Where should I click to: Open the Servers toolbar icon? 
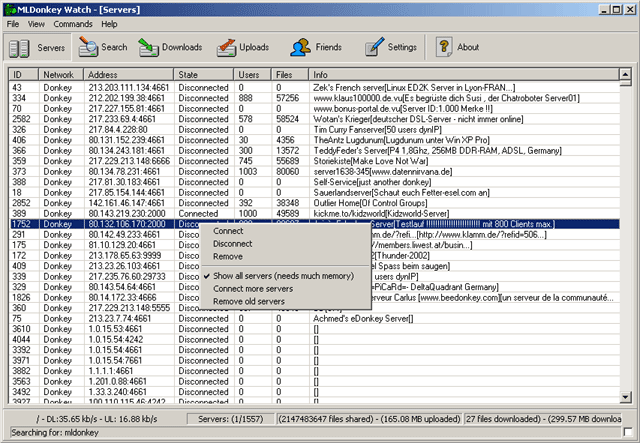pyautogui.click(x=21, y=47)
